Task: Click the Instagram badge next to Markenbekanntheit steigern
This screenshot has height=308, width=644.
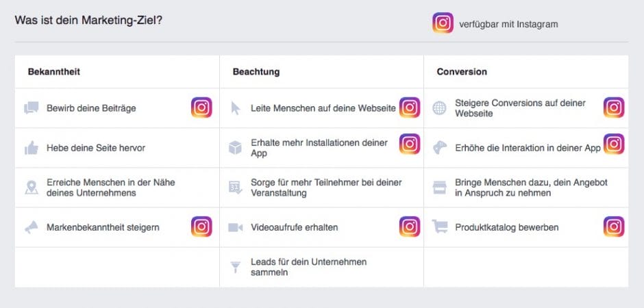Action: point(201,227)
